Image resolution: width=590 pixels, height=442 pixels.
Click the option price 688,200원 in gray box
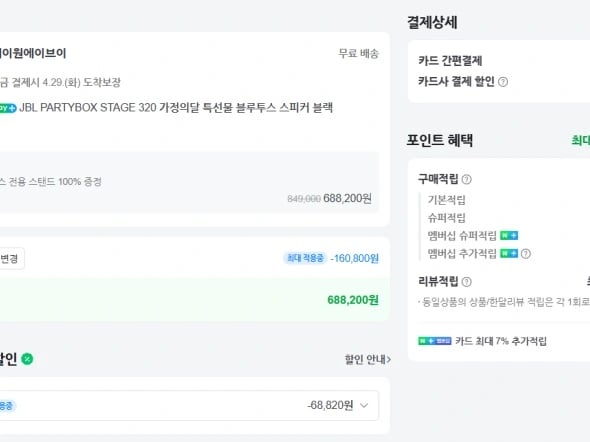(x=347, y=198)
